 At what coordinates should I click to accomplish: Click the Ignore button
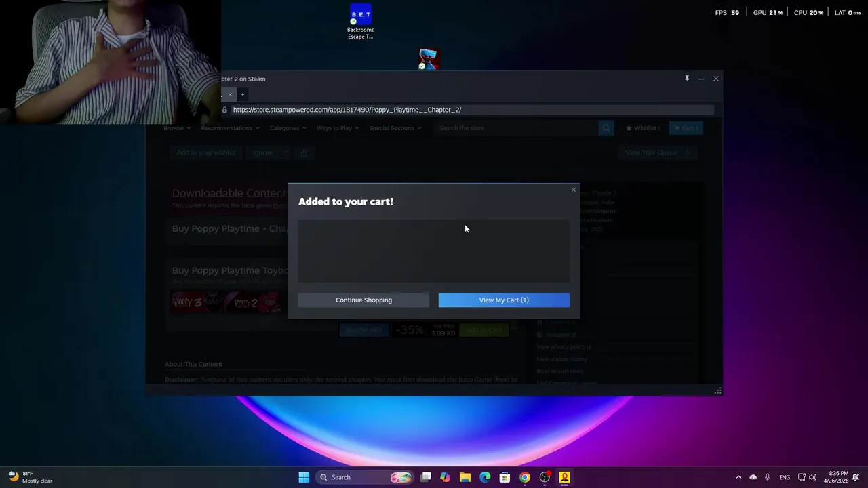[x=262, y=152]
